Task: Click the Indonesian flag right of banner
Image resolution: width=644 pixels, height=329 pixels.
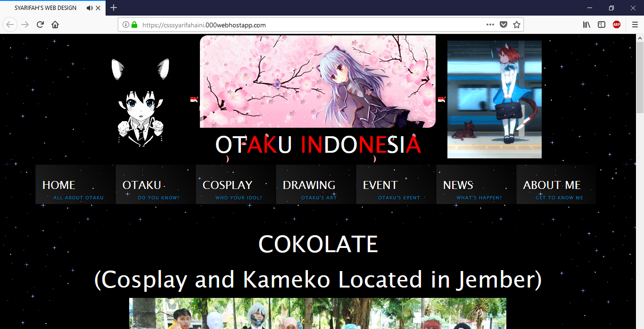Action: [441, 99]
